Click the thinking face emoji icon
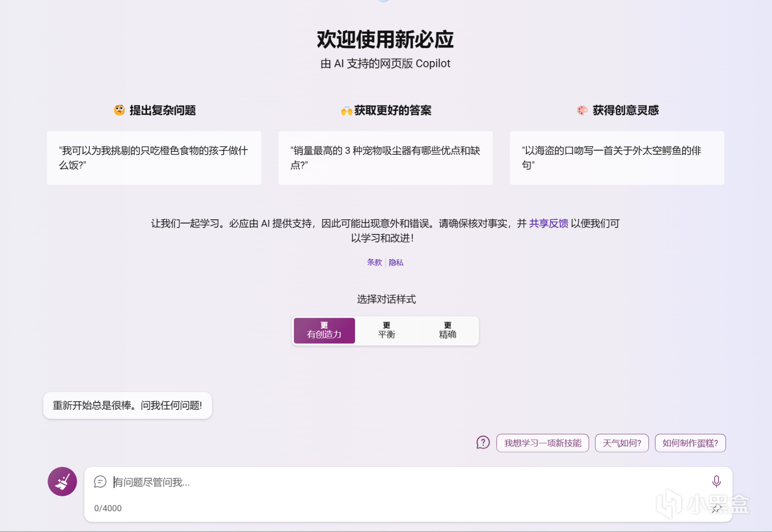 point(119,110)
